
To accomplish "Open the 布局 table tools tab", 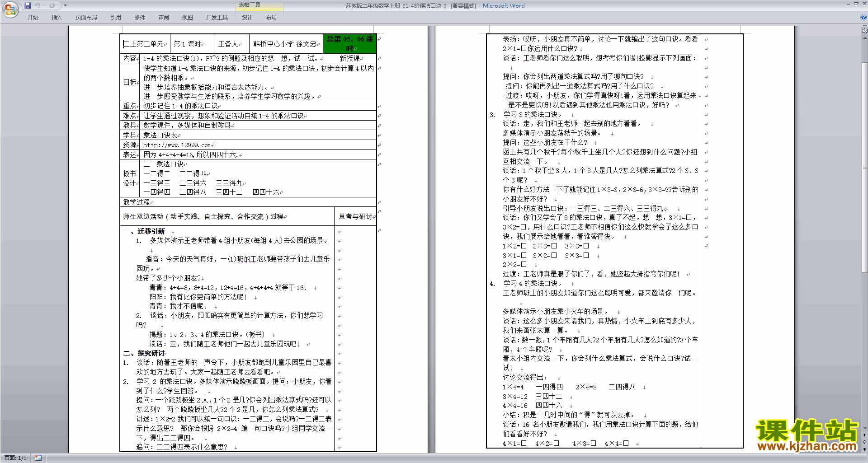I will (271, 18).
